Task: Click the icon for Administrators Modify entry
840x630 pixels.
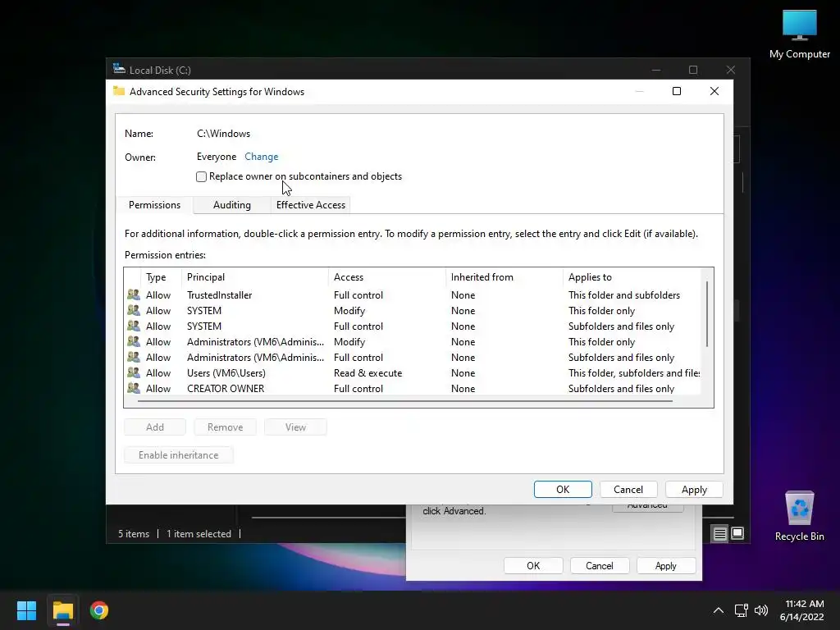Action: pos(134,341)
